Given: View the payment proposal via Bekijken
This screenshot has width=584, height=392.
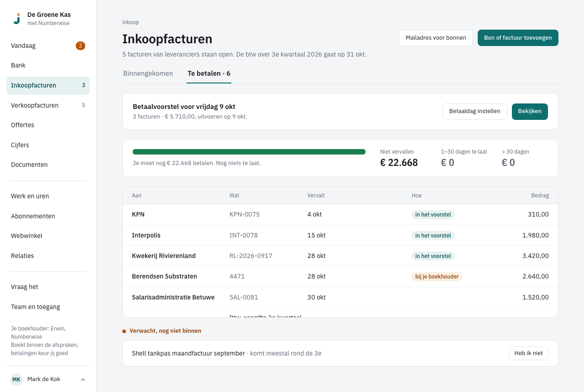Looking at the screenshot, I should click(x=530, y=111).
